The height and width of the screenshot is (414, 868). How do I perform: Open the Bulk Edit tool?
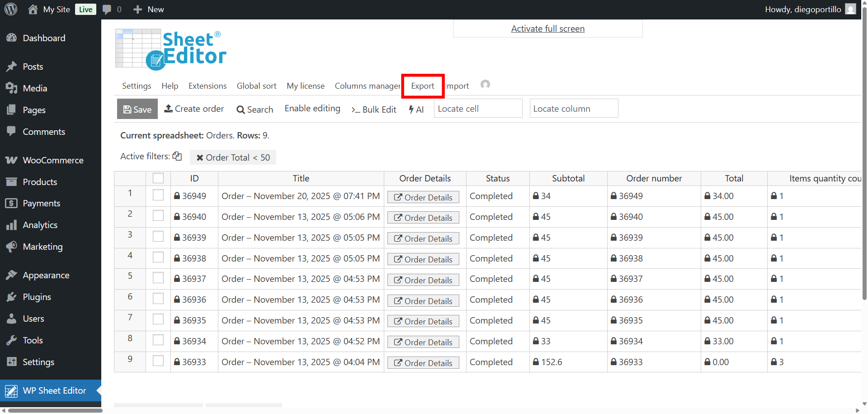(374, 109)
